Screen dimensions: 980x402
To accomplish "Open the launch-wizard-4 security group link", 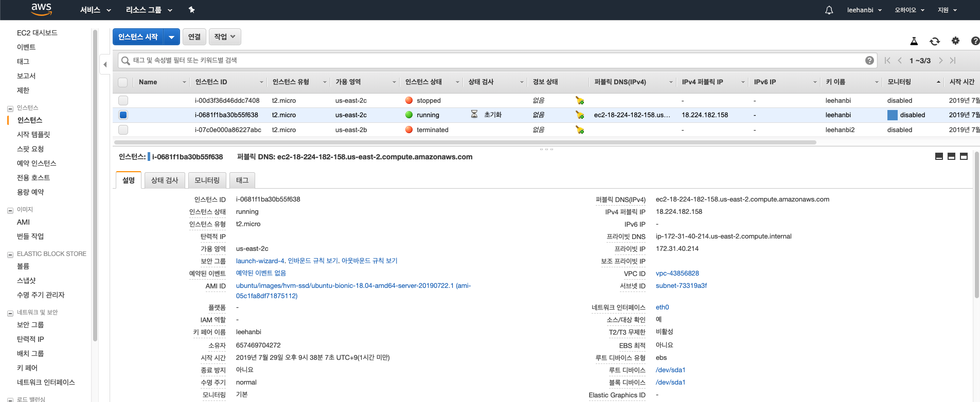I will click(x=260, y=261).
